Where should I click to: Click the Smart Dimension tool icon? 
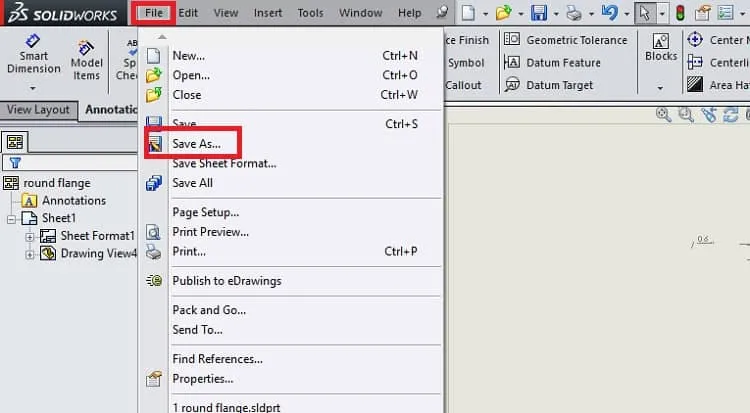click(x=33, y=41)
